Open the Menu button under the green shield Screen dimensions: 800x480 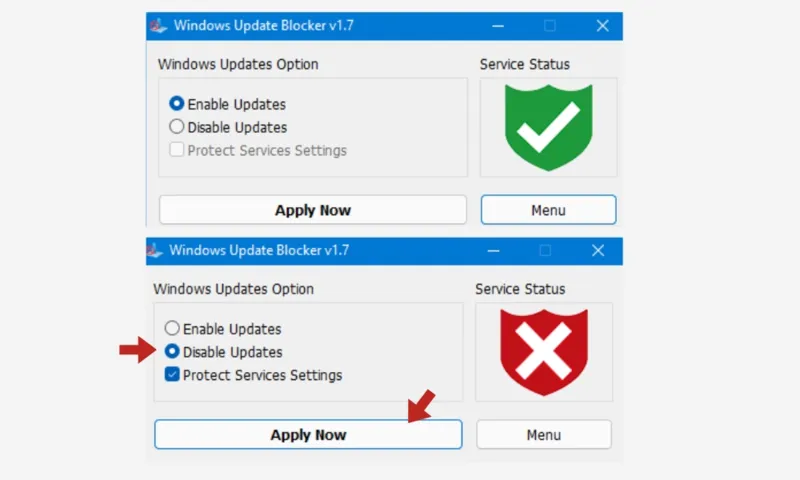[x=548, y=210]
